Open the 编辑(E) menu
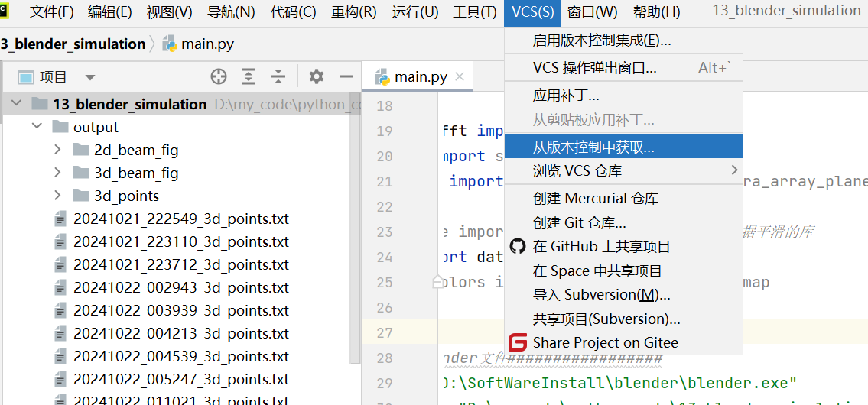 point(109,12)
